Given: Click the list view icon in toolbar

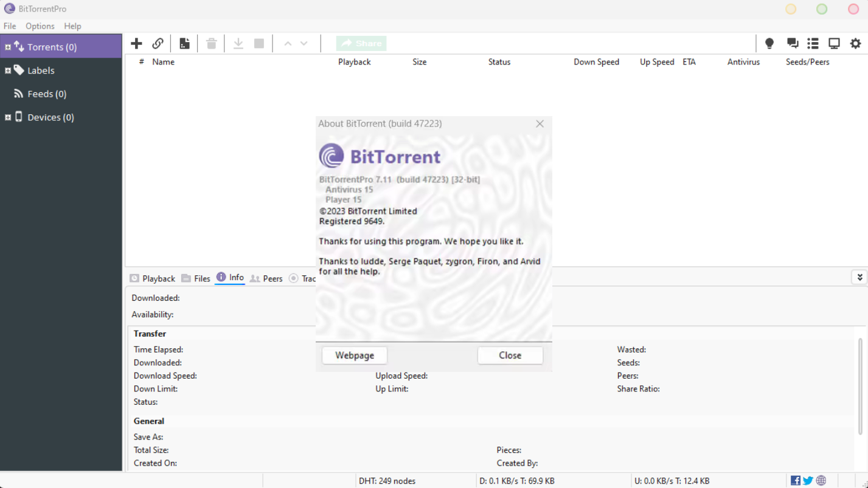Looking at the screenshot, I should coord(813,43).
